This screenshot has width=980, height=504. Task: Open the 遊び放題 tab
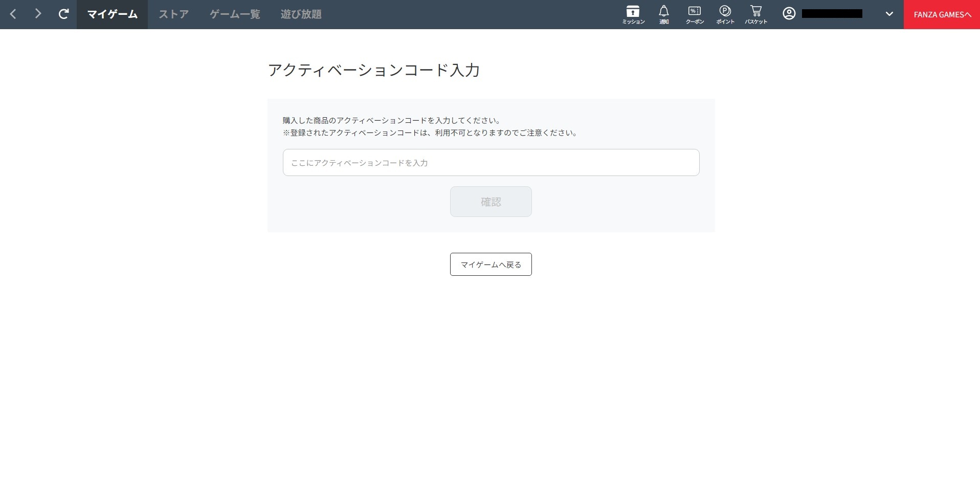[x=301, y=14]
